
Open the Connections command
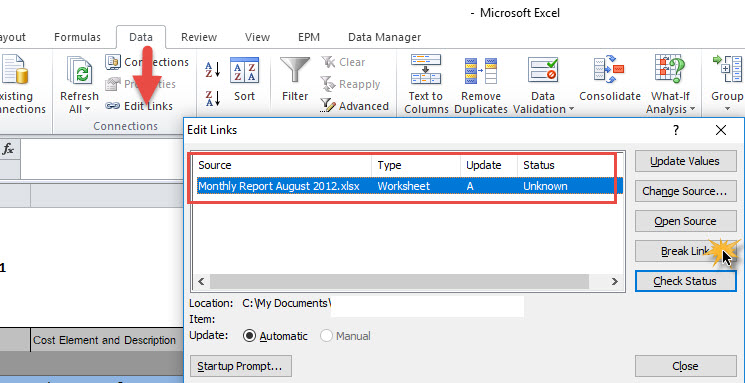click(147, 62)
